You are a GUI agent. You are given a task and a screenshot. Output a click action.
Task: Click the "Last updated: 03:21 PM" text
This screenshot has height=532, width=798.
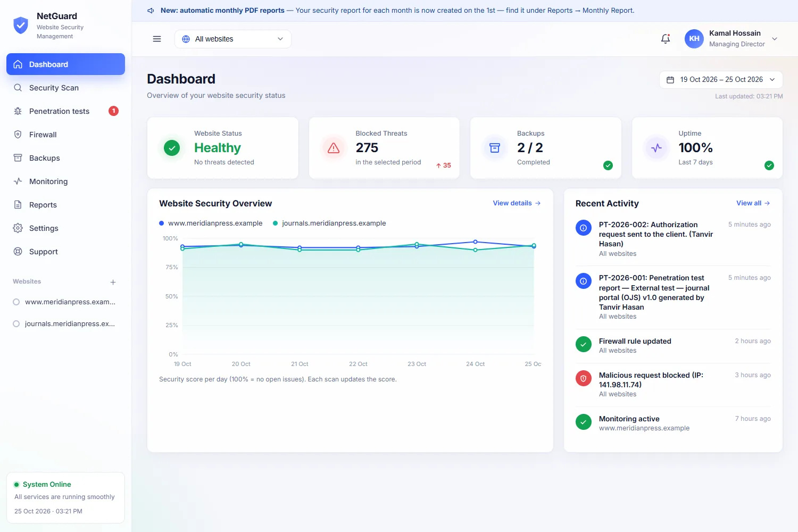(x=749, y=96)
